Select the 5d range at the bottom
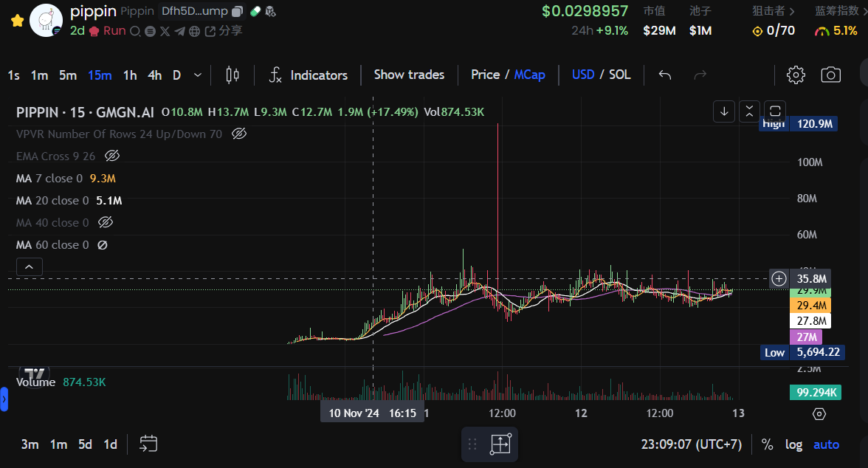Image resolution: width=868 pixels, height=468 pixels. 84,444
